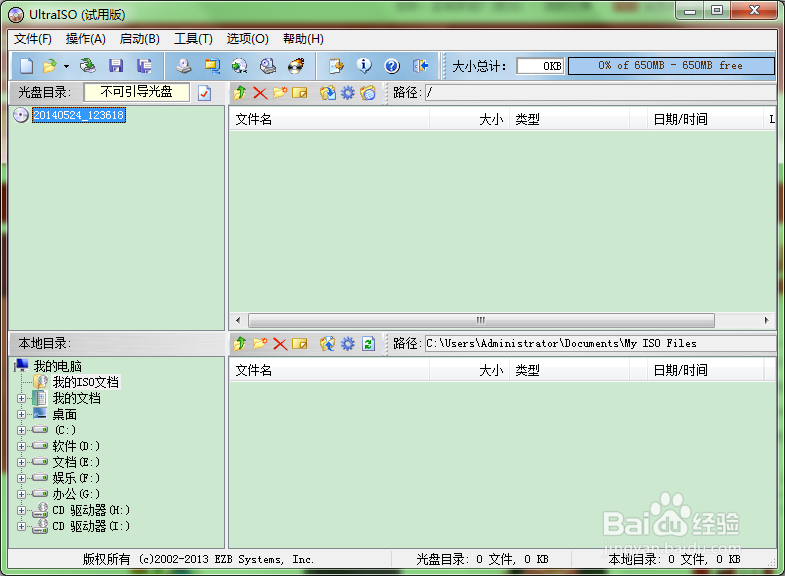Viewport: 785px width, 576px height.
Task: Expand the 娱乐(F:) drive node
Action: pos(21,478)
